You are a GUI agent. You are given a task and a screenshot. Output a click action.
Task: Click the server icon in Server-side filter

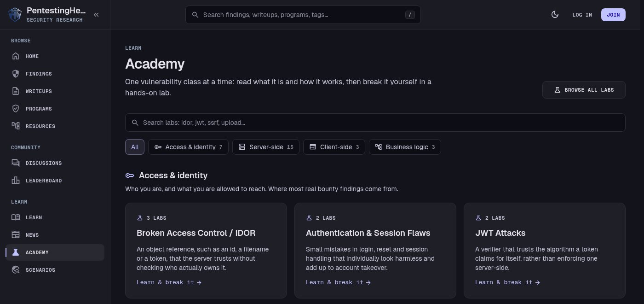[242, 147]
